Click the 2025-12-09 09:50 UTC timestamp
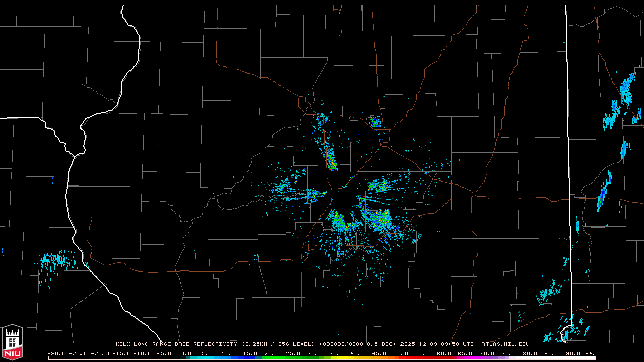Viewport: 644px width, 362px height. point(437,344)
